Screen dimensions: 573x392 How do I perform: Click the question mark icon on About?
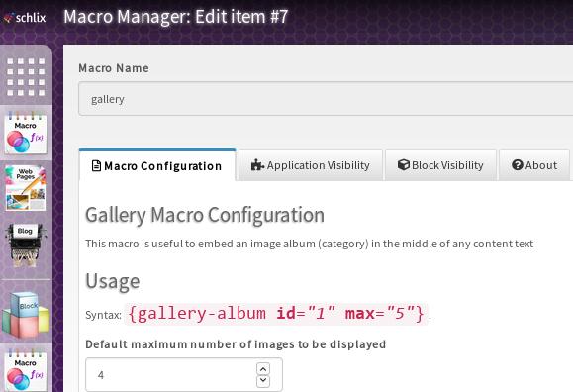coord(518,165)
